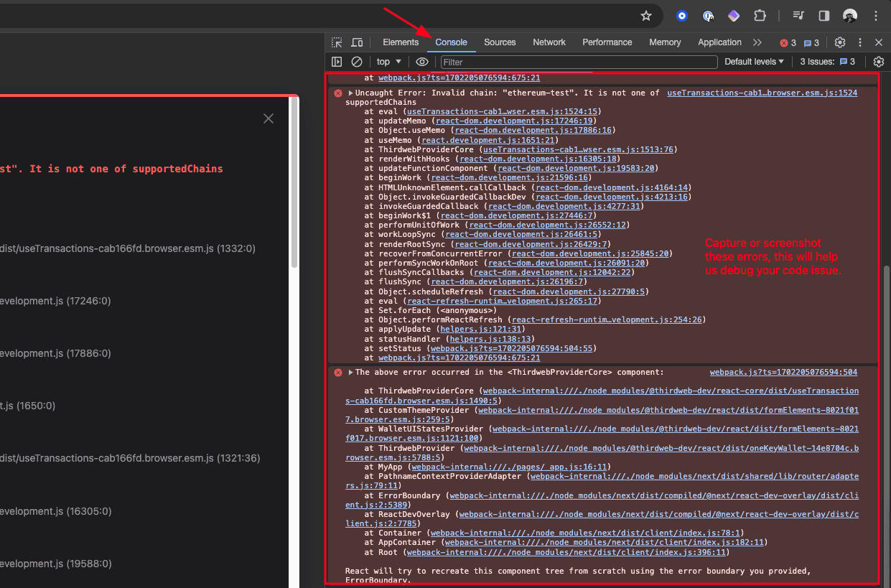Open the useTransactions-cab1…browser.esm.js:1524 source link
Screen dimensions: 891x588
762,93
